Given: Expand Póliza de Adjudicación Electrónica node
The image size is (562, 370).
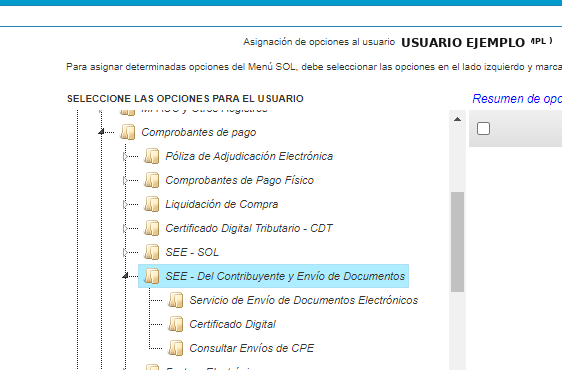Looking at the screenshot, I should [125, 156].
